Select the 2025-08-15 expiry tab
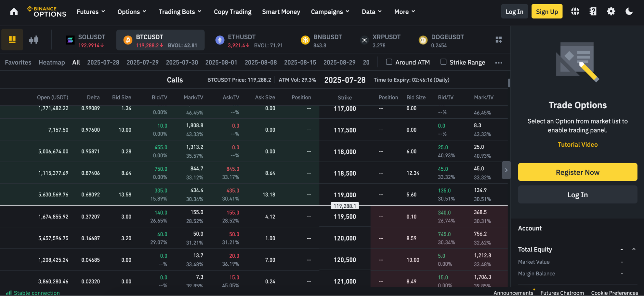644x296 pixels. coord(300,62)
